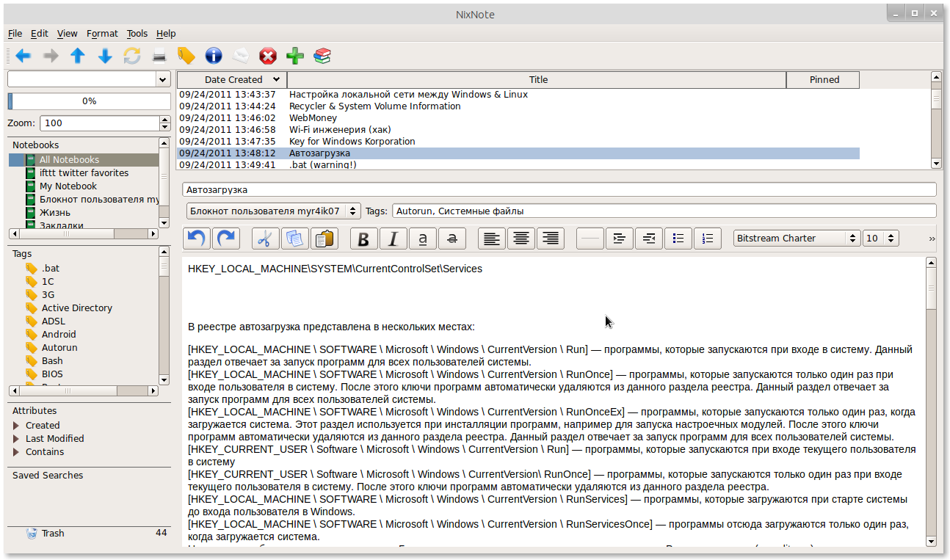
Task: Select the My Notebook entry
Action: click(84, 186)
